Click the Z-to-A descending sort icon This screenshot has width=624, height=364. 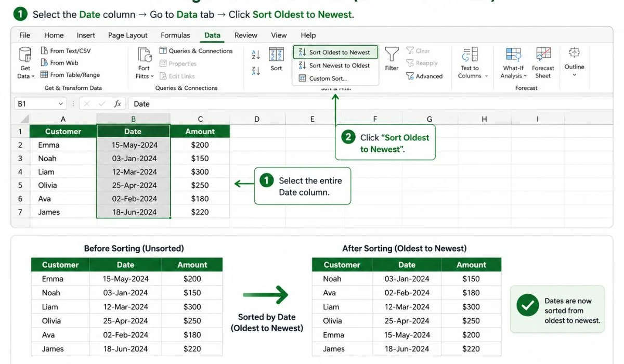pyautogui.click(x=256, y=71)
